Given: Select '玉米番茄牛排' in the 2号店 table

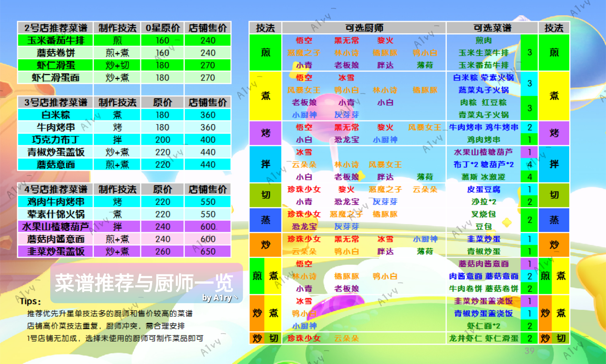Looking at the screenshot, I should pyautogui.click(x=56, y=40).
